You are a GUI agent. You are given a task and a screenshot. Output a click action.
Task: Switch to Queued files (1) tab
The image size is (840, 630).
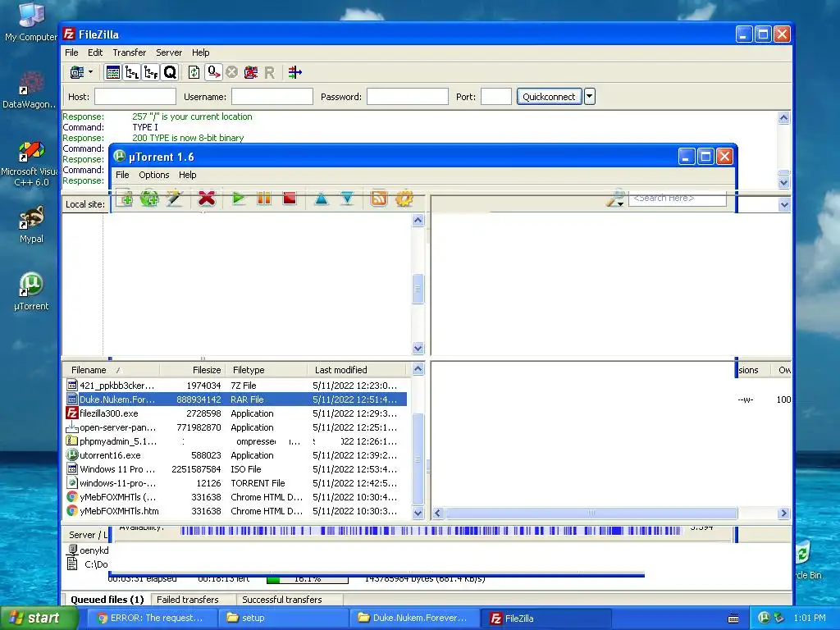[107, 600]
